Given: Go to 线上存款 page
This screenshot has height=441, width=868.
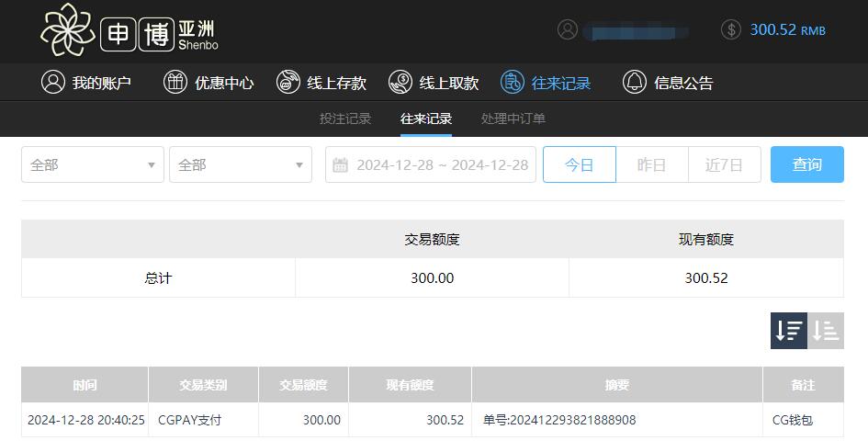Looking at the screenshot, I should tap(321, 83).
